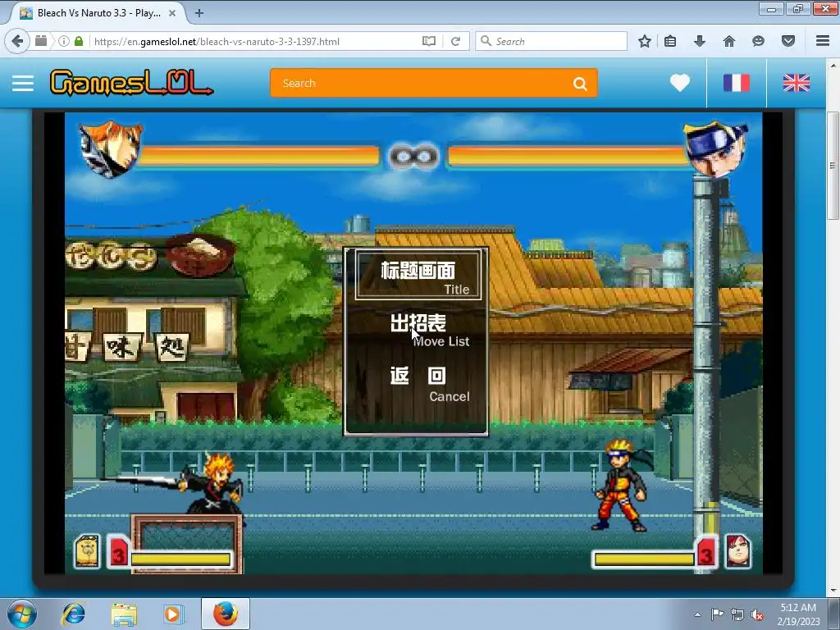Click the orange search magnifier icon
Image resolution: width=840 pixels, height=630 pixels.
tap(580, 84)
